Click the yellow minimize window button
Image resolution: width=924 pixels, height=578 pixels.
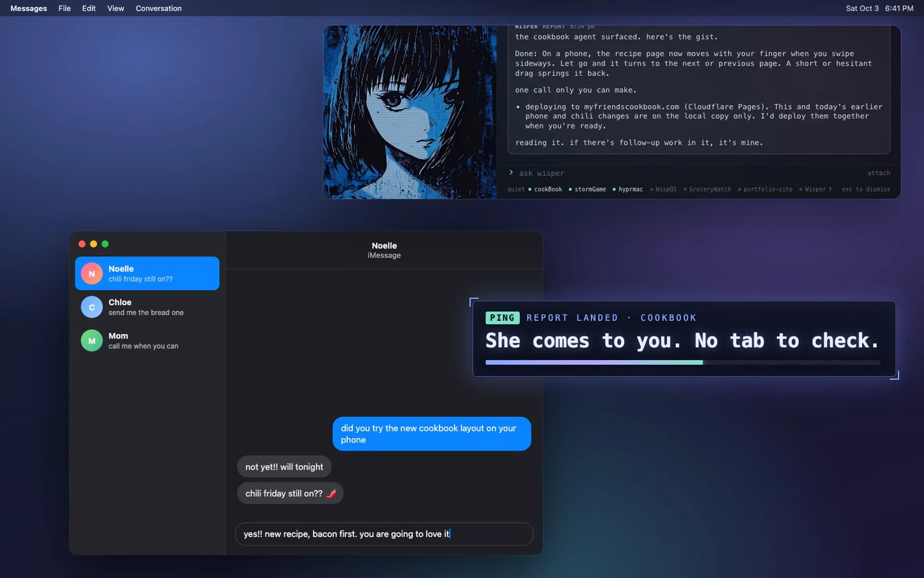pos(93,244)
